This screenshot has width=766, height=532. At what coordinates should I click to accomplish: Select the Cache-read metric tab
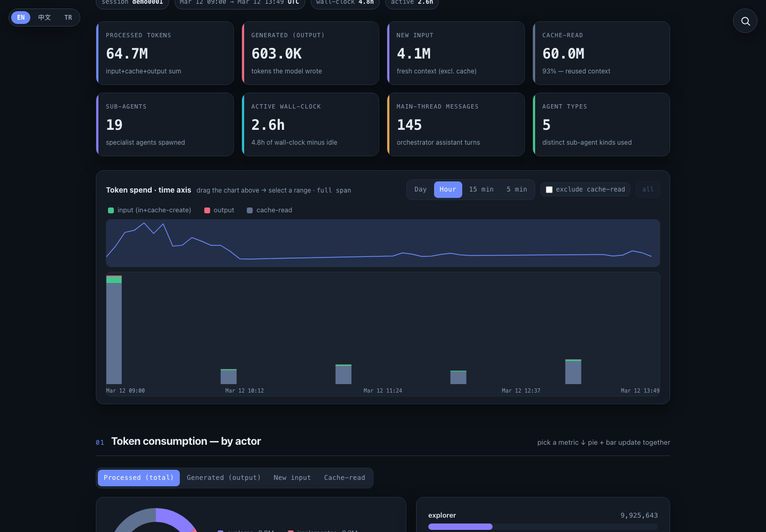(345, 478)
